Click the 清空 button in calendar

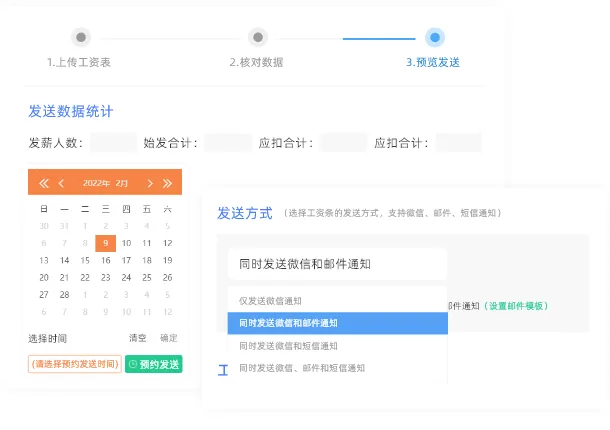click(137, 338)
